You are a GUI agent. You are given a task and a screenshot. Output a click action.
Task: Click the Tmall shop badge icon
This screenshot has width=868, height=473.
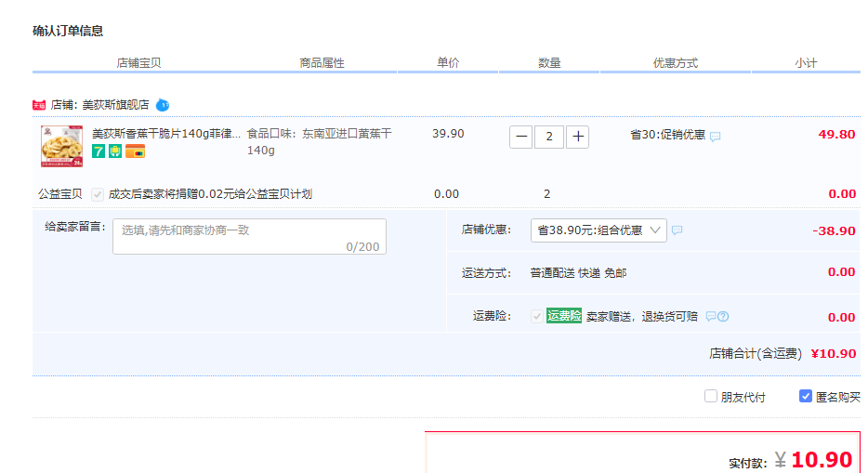click(x=39, y=105)
